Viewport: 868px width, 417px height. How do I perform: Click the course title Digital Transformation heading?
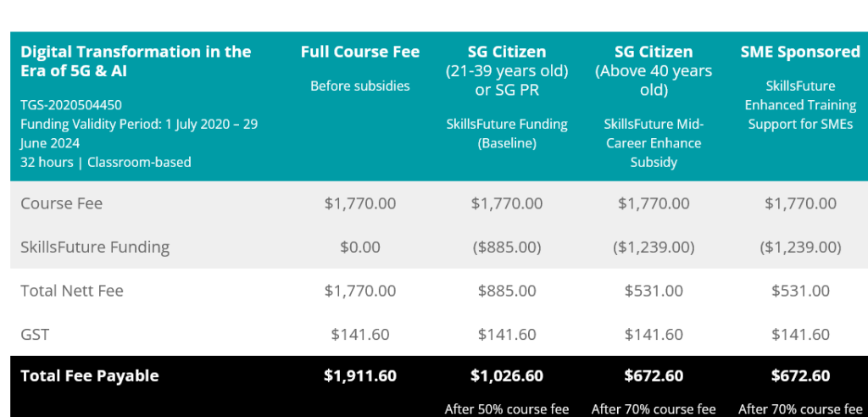coord(136,61)
